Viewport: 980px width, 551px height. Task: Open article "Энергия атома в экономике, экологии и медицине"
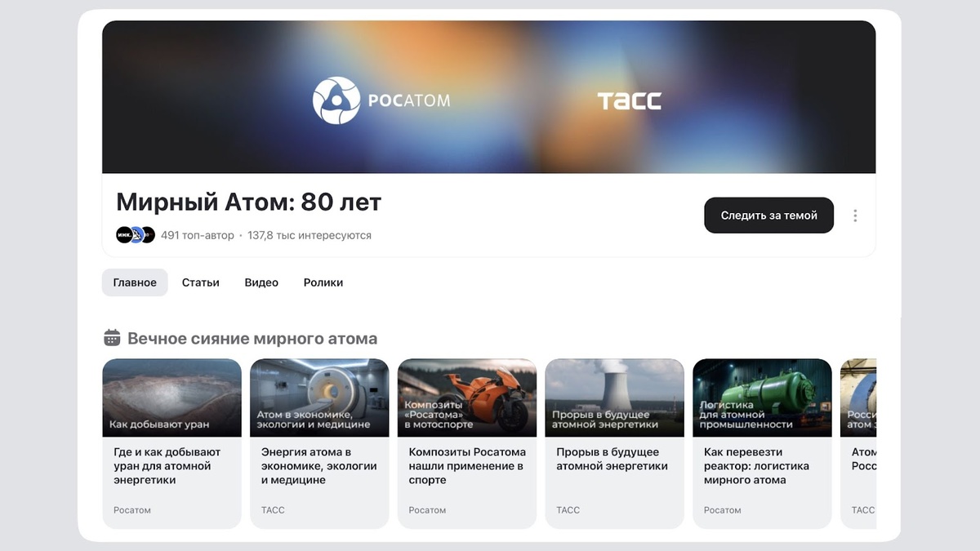319,466
